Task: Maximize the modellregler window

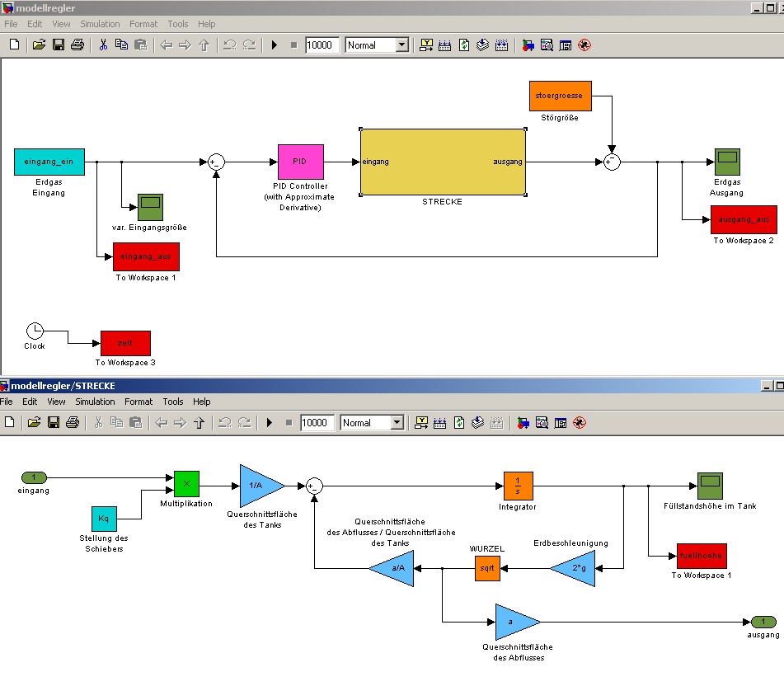Action: (x=770, y=8)
